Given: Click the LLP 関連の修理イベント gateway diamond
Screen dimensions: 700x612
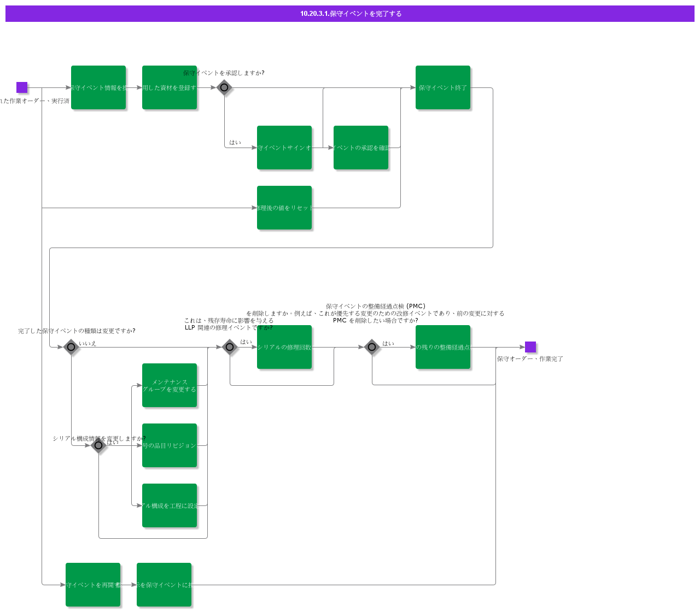Looking at the screenshot, I should pyautogui.click(x=230, y=347).
